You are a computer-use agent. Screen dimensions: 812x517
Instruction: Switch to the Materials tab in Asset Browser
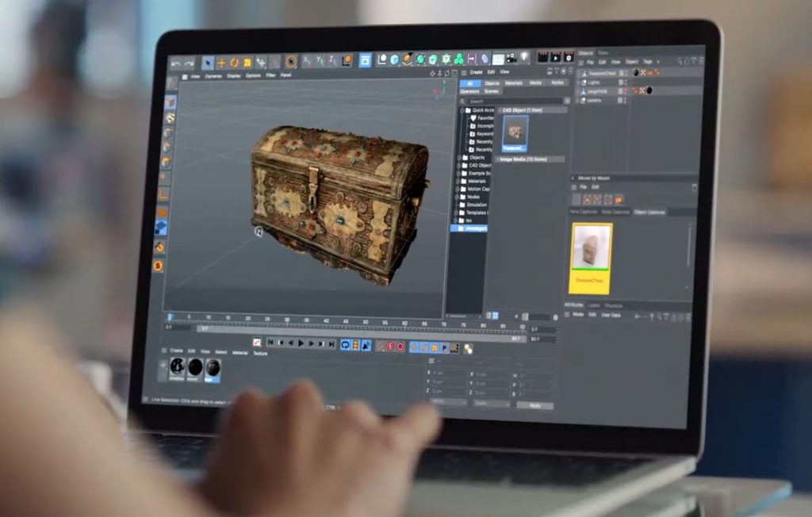[514, 82]
